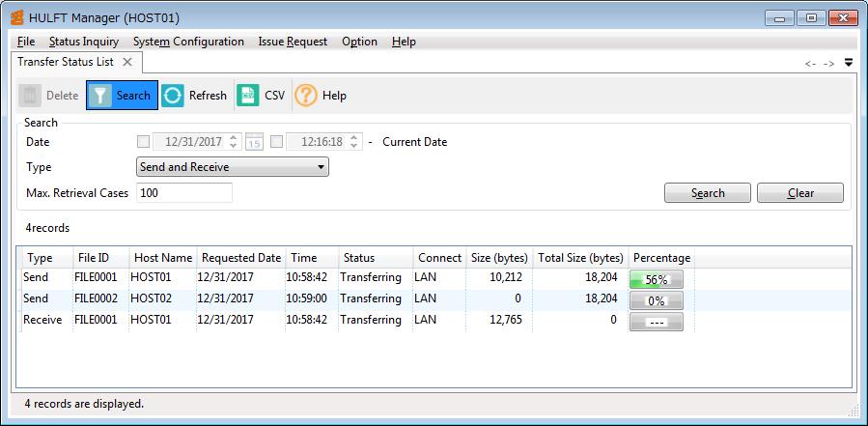The width and height of the screenshot is (868, 426).
Task: Expand the Send and Receive type dropdown
Action: click(233, 167)
